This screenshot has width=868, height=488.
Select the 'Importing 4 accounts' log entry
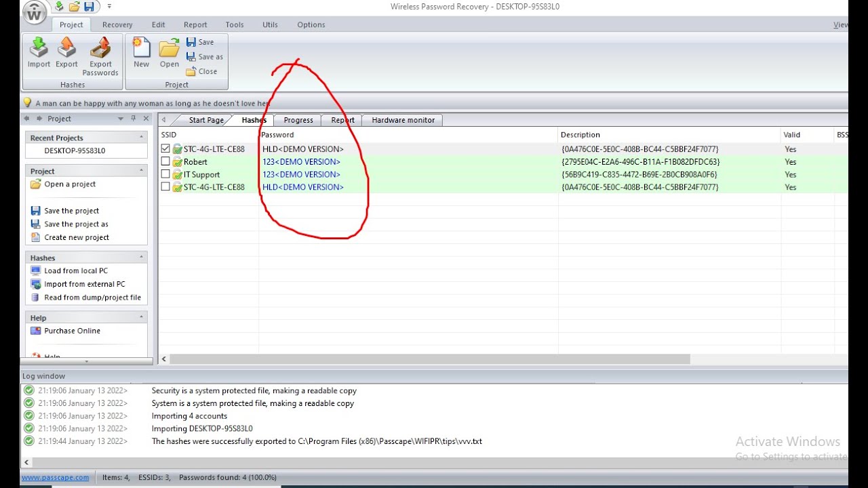click(189, 416)
